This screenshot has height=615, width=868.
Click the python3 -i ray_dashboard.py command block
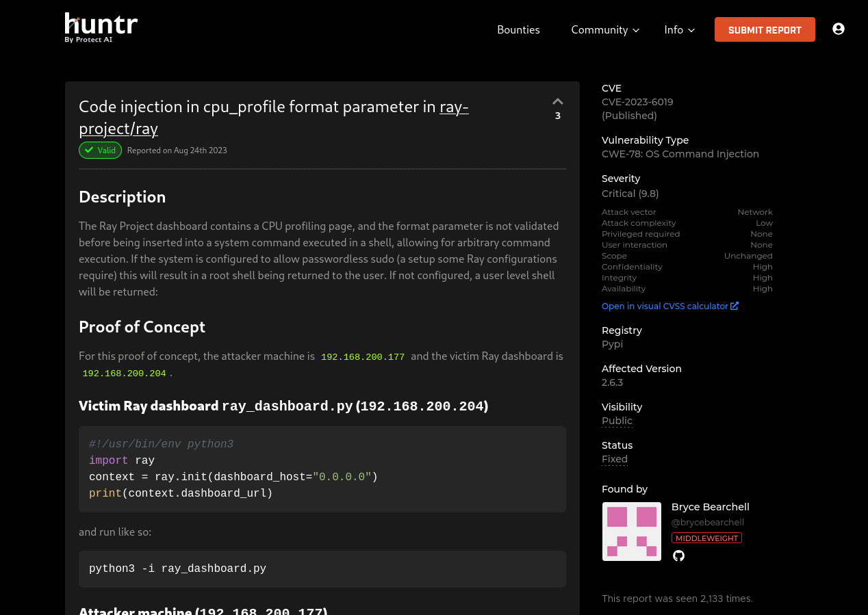(322, 569)
